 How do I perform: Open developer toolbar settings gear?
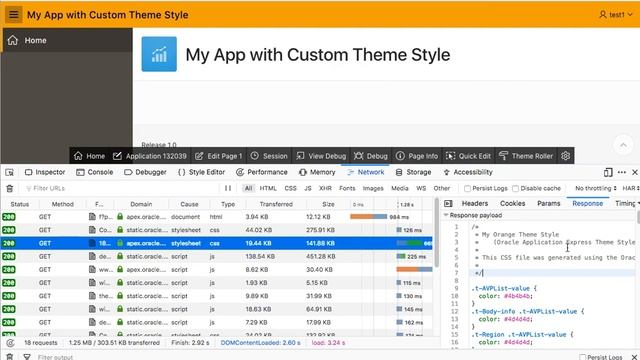565,156
